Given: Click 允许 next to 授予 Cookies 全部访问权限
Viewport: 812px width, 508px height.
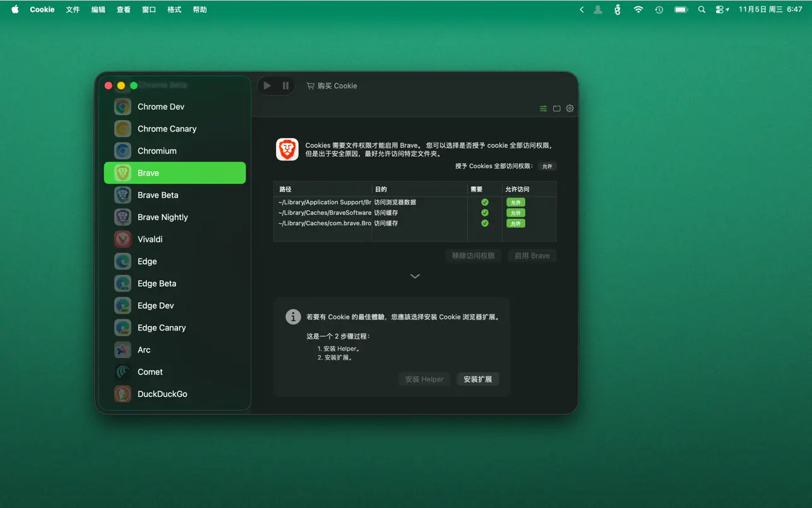Looking at the screenshot, I should pyautogui.click(x=547, y=166).
